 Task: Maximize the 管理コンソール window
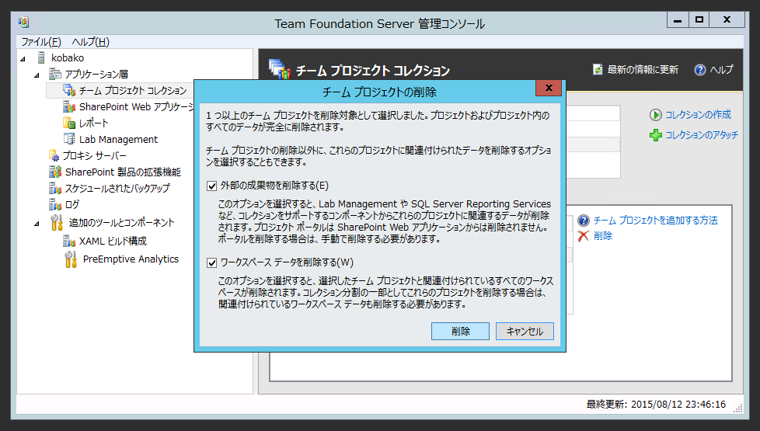tap(699, 20)
